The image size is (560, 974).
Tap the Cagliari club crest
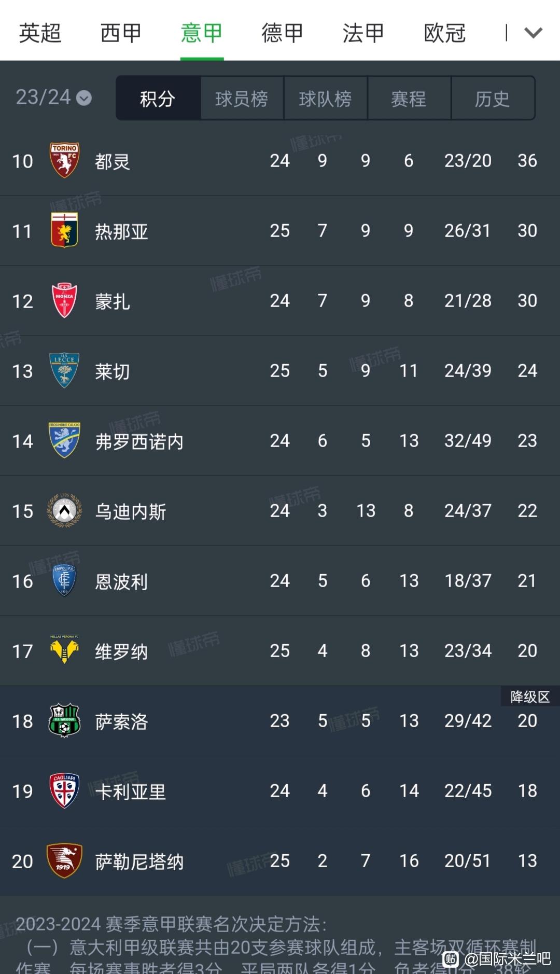(64, 791)
